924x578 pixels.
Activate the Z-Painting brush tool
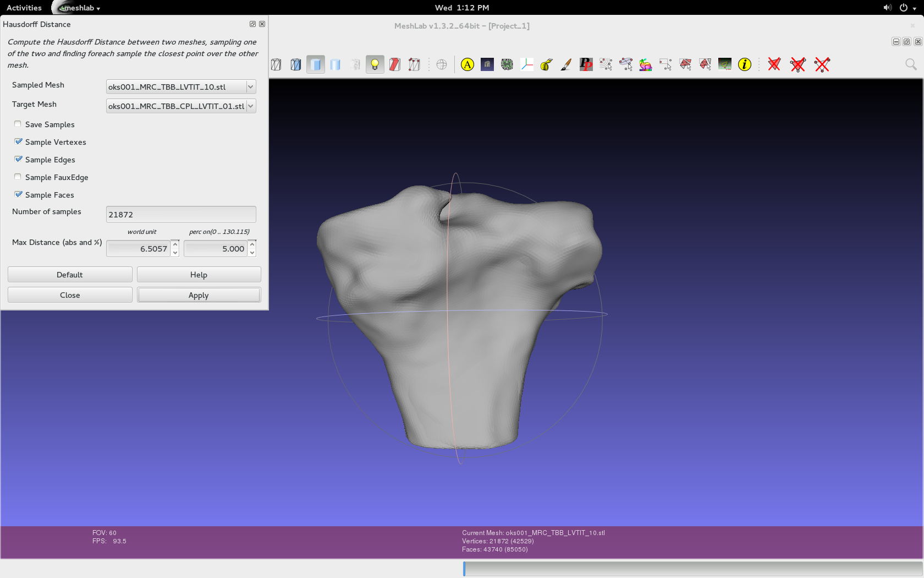[x=566, y=65]
